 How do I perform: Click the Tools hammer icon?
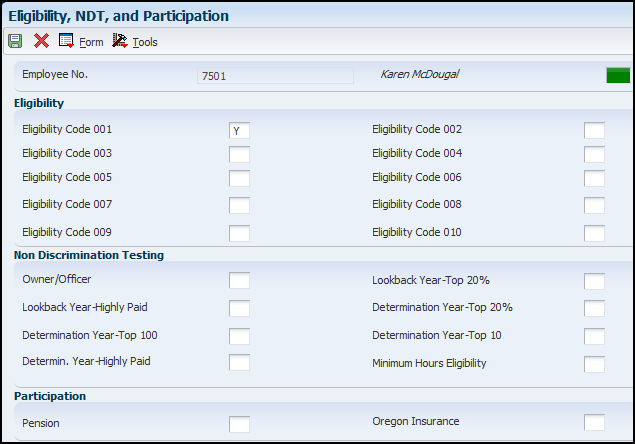pos(120,41)
